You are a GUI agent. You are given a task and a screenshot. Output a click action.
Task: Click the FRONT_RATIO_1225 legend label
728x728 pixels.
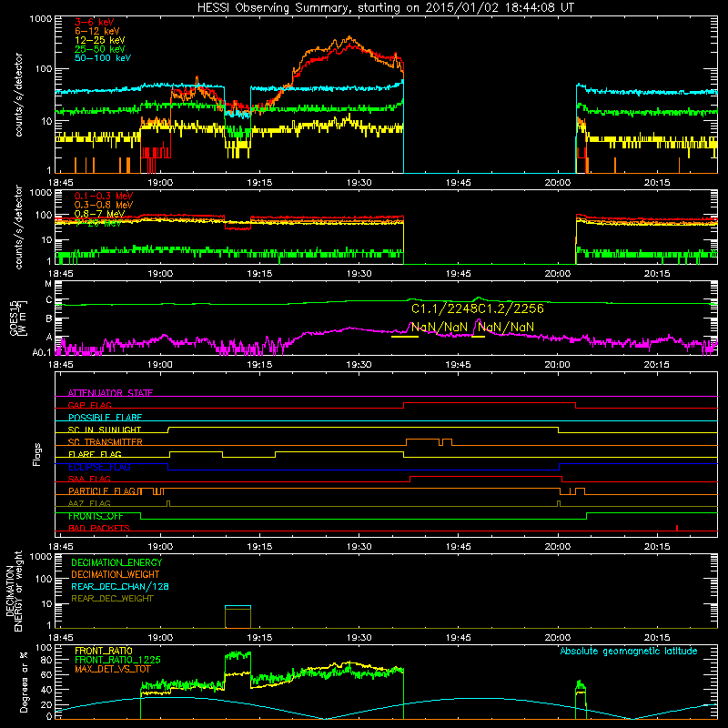(118, 660)
